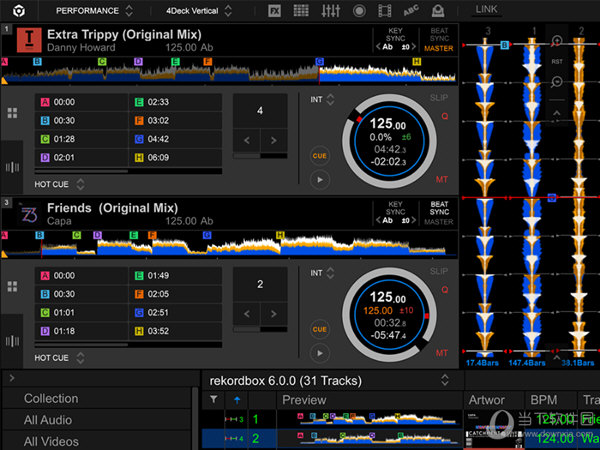
Task: Open deck 3 HOT CUE mode dropdown
Action: click(59, 358)
